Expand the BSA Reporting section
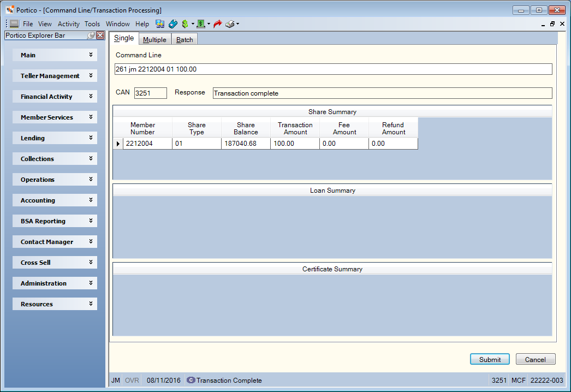The height and width of the screenshot is (392, 571). [x=55, y=221]
